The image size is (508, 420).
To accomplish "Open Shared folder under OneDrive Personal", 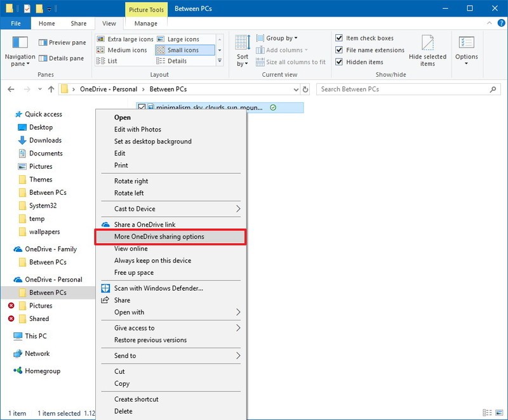I will [x=34, y=318].
